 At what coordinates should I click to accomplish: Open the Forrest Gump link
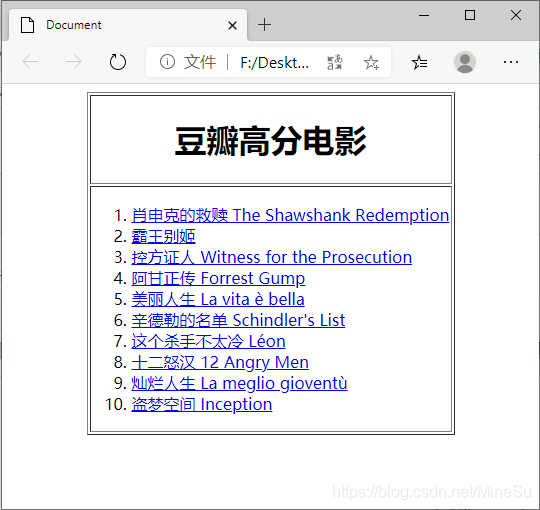click(218, 278)
